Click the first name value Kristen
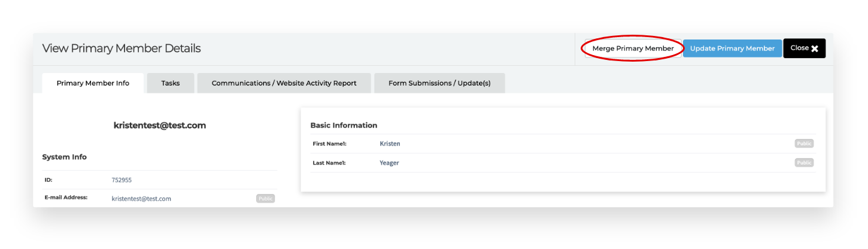Image resolution: width=868 pixels, height=249 pixels. 390,144
